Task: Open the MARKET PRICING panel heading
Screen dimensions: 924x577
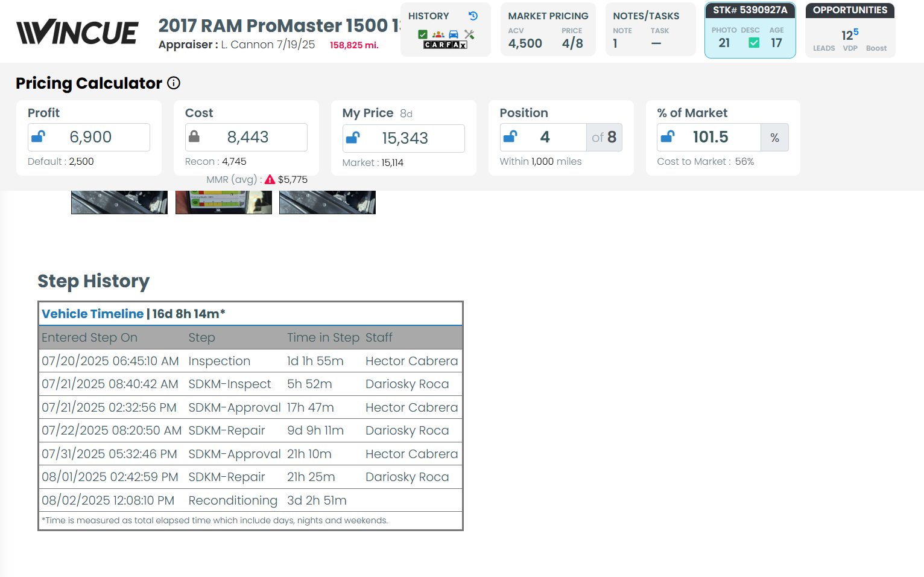Action: (x=548, y=16)
